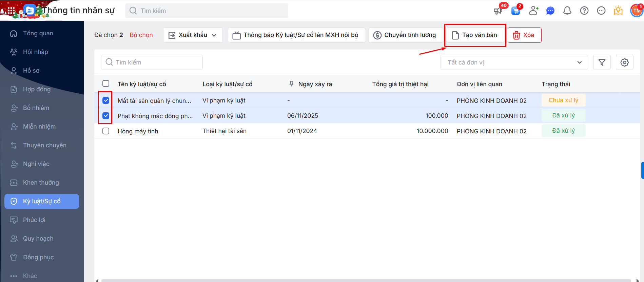The width and height of the screenshot is (644, 282).
Task: Click the add user icon
Action: [533, 11]
